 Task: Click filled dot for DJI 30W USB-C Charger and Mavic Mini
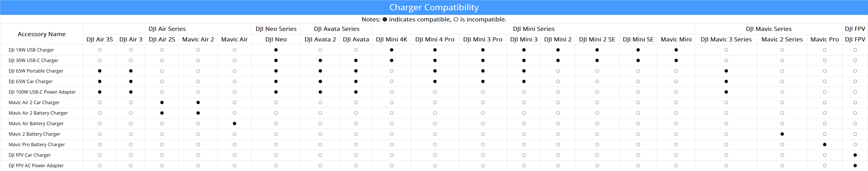point(676,60)
